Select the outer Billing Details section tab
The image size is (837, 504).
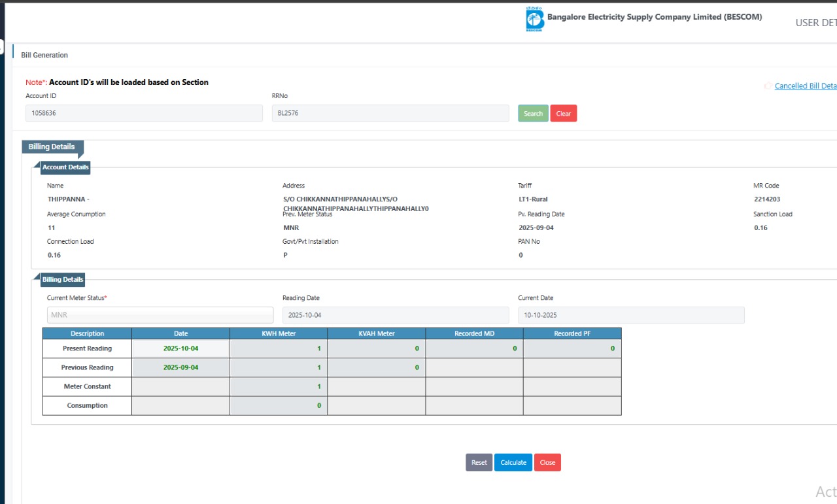tap(52, 146)
